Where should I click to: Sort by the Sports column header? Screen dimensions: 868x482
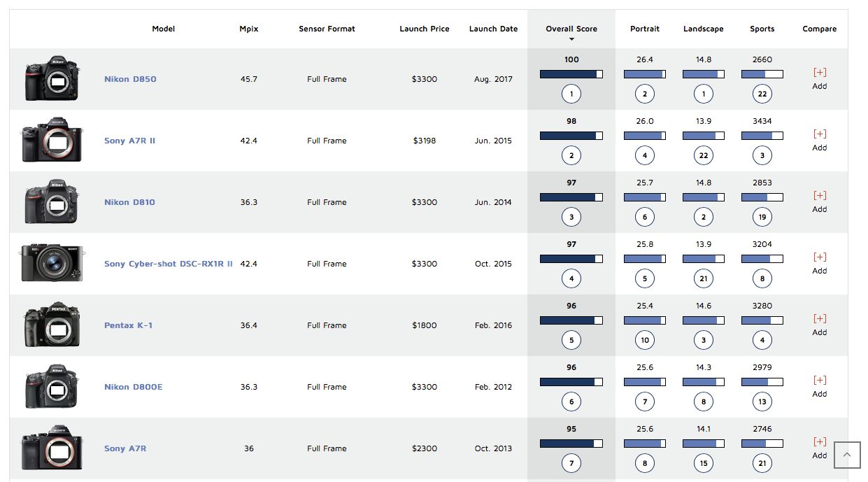[762, 29]
